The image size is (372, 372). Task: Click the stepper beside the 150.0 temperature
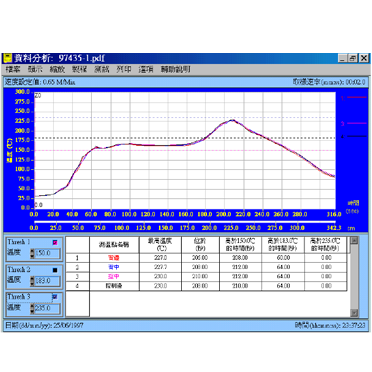click(32, 253)
